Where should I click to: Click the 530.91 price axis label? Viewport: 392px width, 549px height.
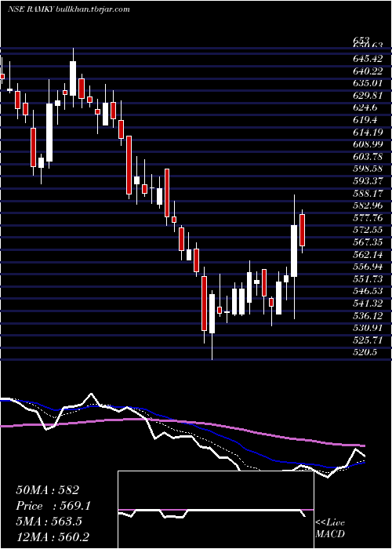pyautogui.click(x=368, y=329)
